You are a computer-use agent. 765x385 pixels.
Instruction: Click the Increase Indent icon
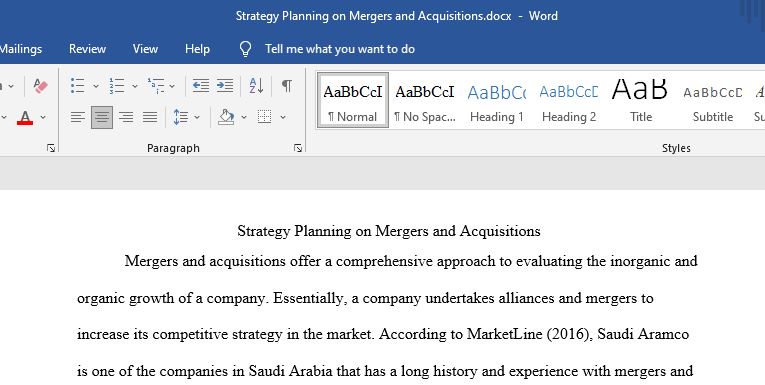[x=225, y=85]
